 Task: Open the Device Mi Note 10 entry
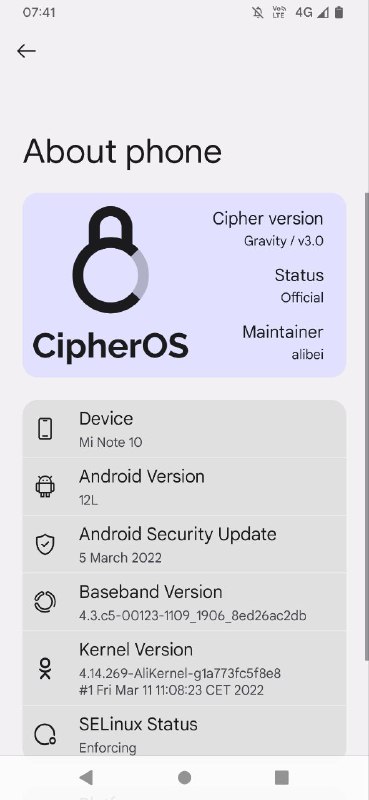point(184,429)
